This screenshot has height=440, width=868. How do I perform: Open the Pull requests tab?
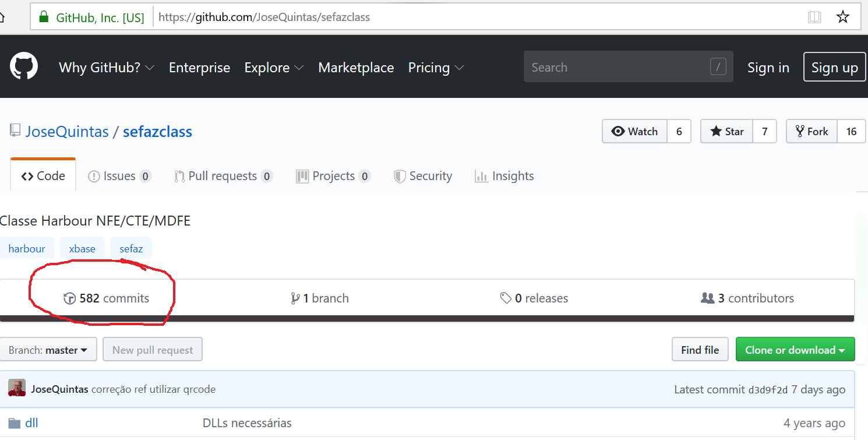[x=223, y=176]
